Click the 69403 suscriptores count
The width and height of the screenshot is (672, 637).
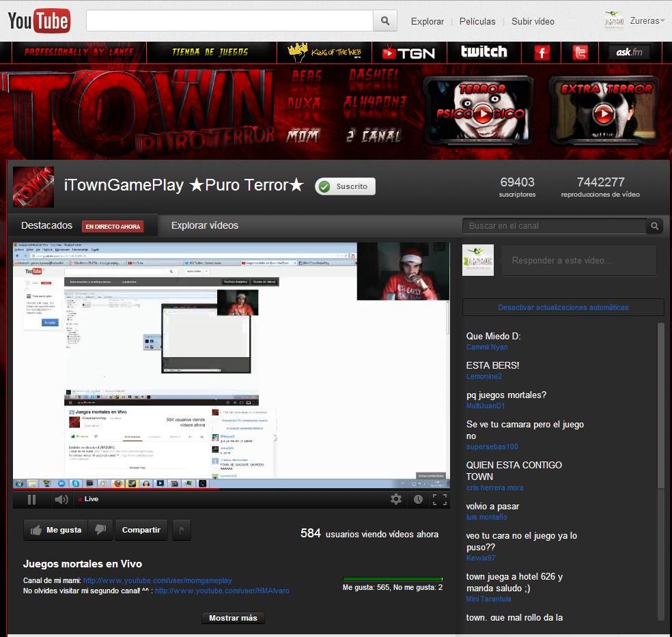tap(517, 187)
